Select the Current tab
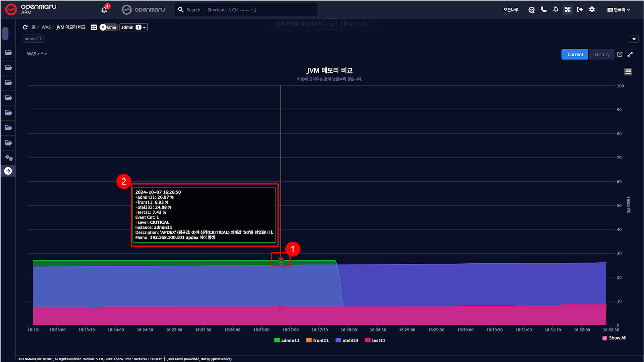 click(x=575, y=54)
